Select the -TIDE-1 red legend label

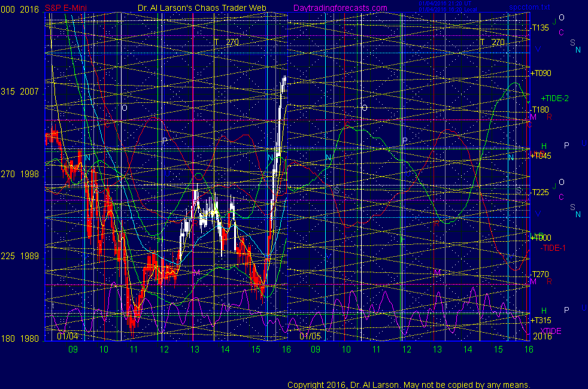click(x=553, y=248)
